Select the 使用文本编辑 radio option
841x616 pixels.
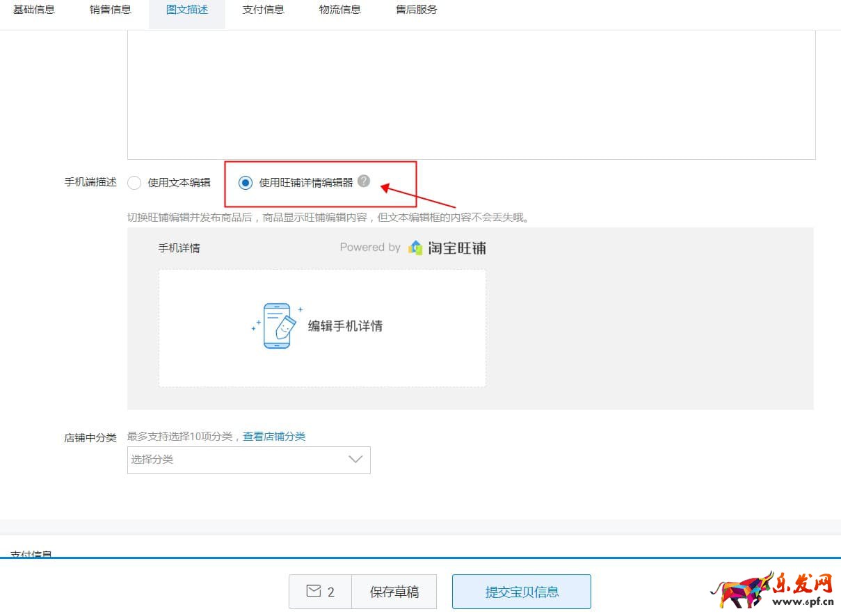click(135, 183)
